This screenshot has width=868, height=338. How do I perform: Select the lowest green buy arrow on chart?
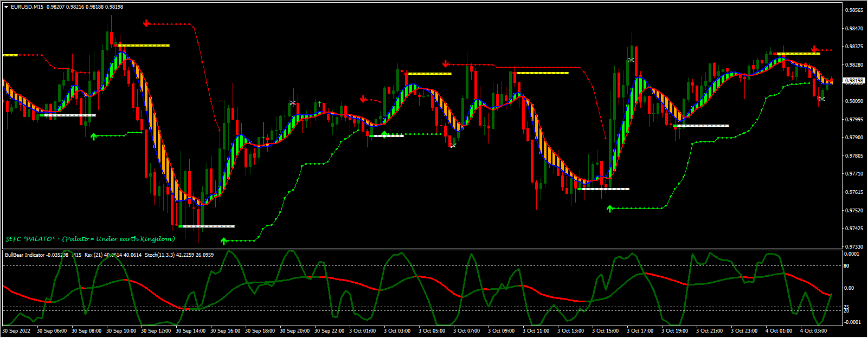(224, 241)
